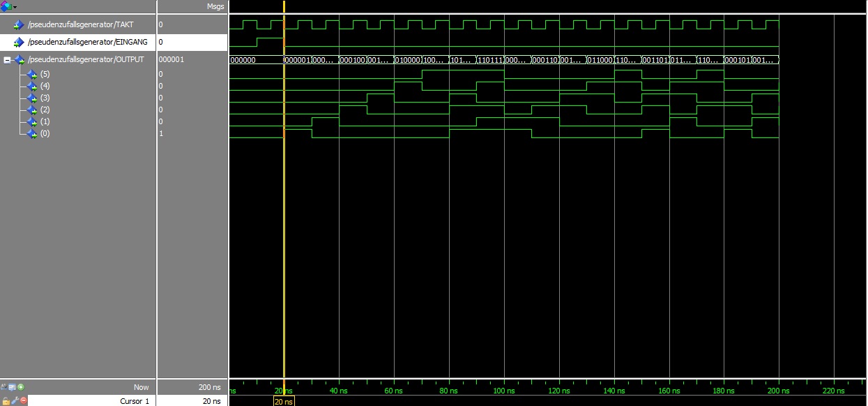Select the (1) bit row label

point(45,121)
